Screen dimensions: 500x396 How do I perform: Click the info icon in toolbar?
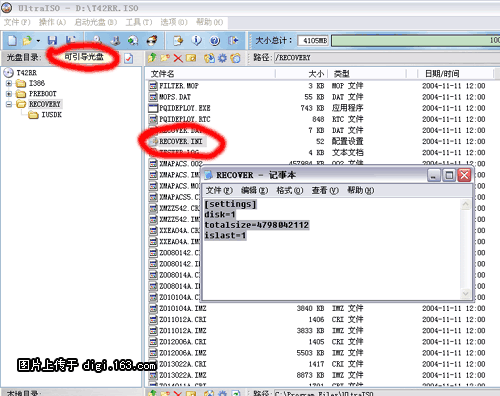(x=196, y=40)
